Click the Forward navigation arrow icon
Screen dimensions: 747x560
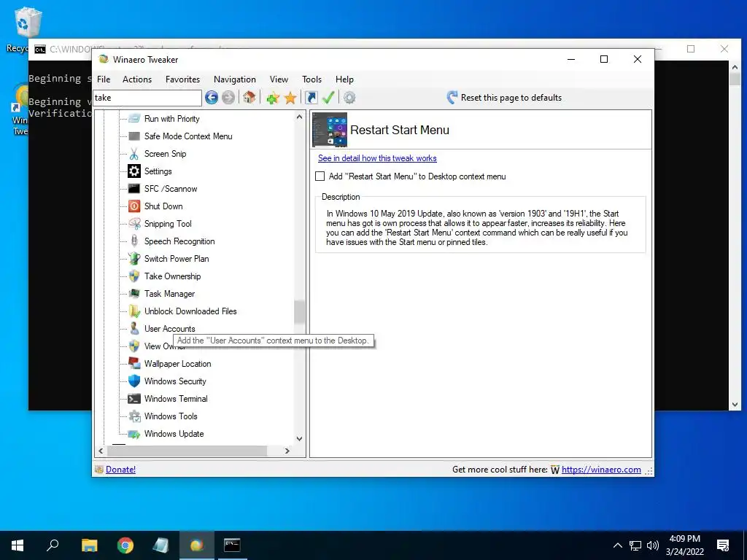[228, 98]
